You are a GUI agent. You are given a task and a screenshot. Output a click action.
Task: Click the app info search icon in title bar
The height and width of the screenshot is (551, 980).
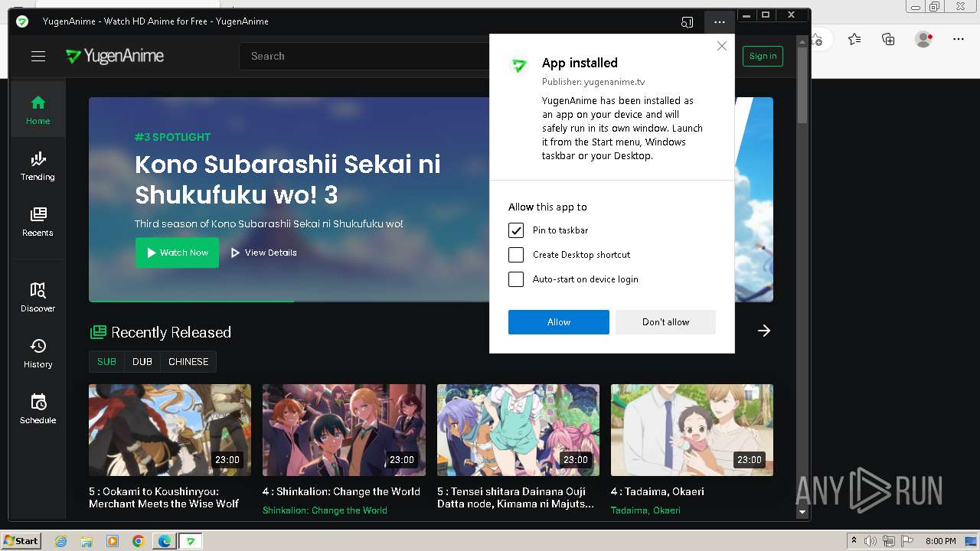point(687,21)
